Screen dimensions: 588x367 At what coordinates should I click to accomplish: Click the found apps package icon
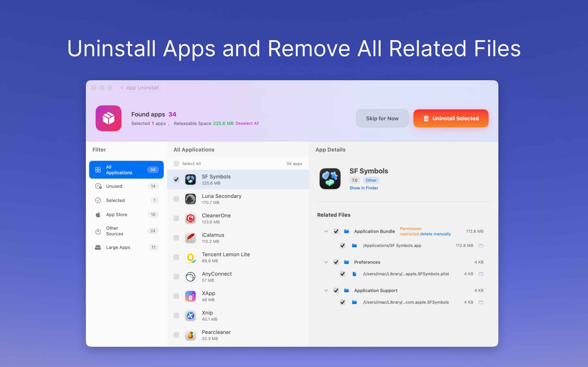pyautogui.click(x=109, y=118)
